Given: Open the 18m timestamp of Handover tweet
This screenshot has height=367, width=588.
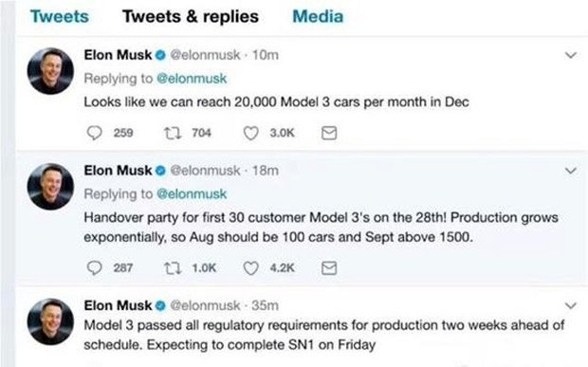Looking at the screenshot, I should point(266,171).
